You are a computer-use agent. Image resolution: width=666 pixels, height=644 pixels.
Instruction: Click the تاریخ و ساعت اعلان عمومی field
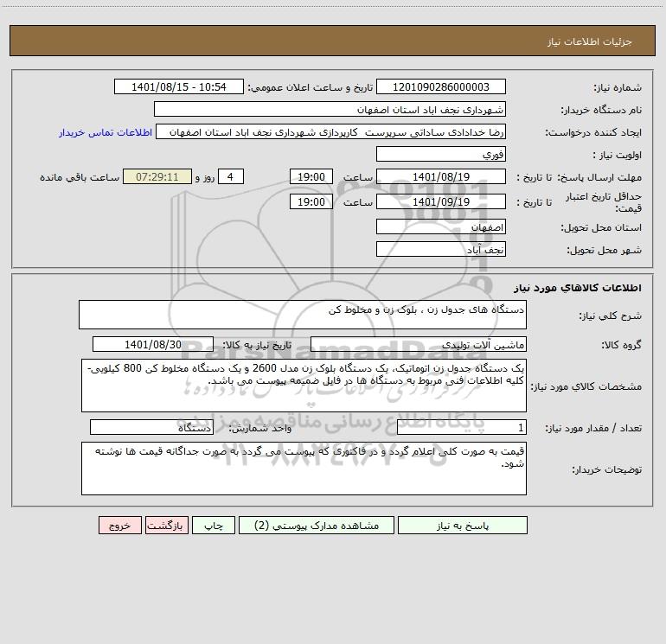[179, 87]
